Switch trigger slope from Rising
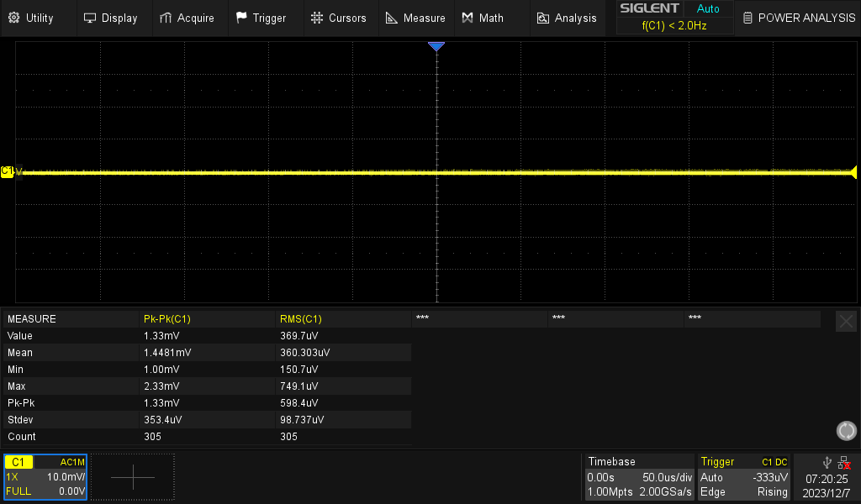861x504 pixels. pyautogui.click(x=772, y=491)
